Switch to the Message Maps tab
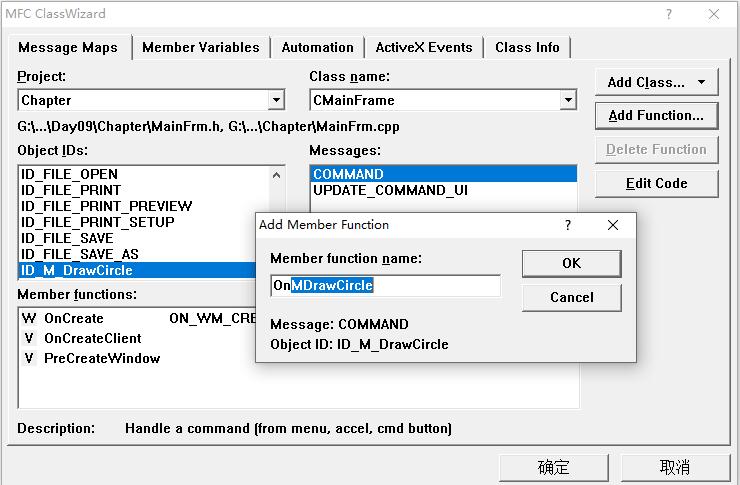This screenshot has height=485, width=740. click(x=68, y=48)
